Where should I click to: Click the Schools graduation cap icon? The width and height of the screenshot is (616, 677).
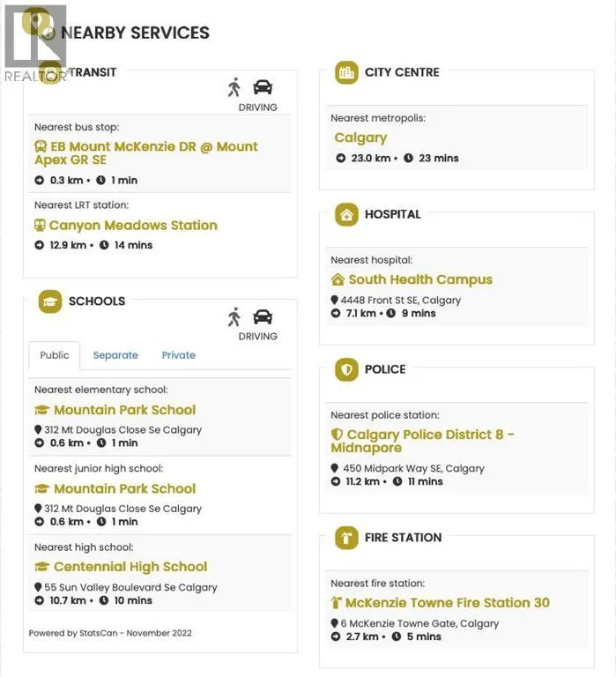pyautogui.click(x=50, y=301)
